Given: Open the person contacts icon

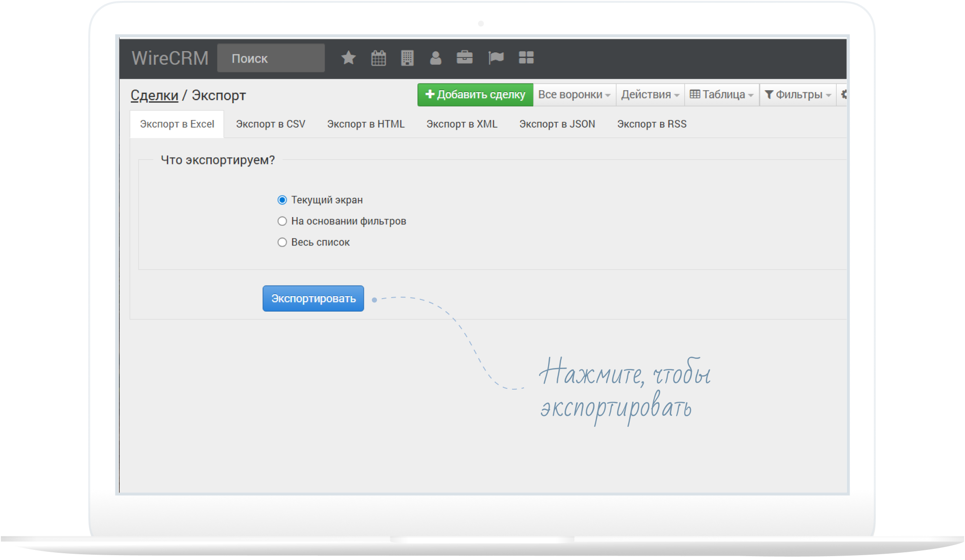Looking at the screenshot, I should (x=435, y=58).
